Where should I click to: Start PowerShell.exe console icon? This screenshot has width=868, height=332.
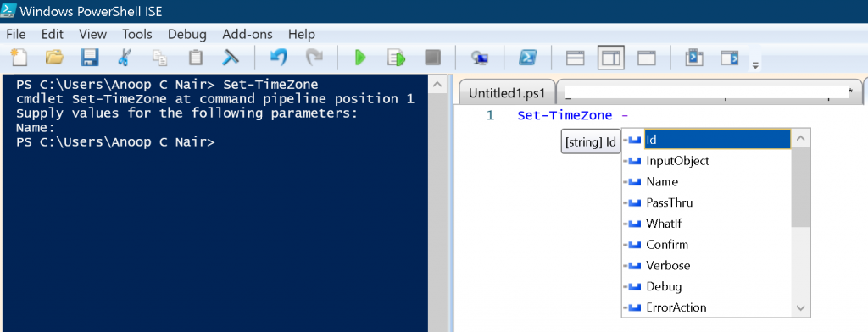[528, 57]
